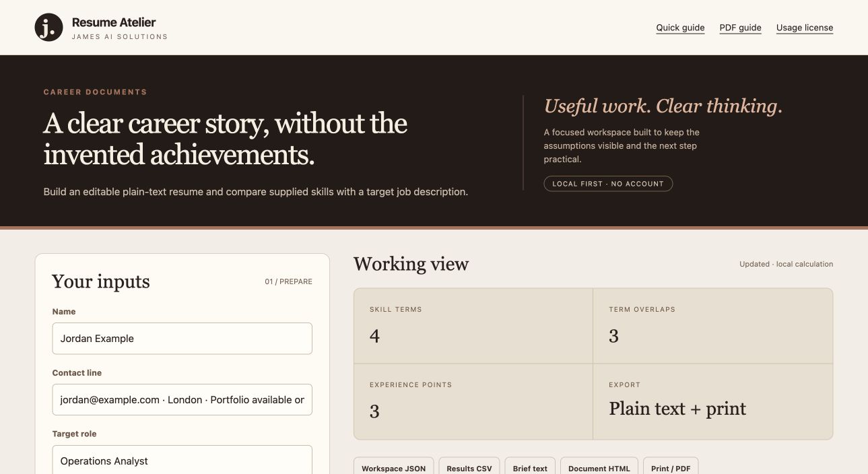Click the 'JAMES AI SOLUTIONS' subtitle
868x474 pixels.
(x=120, y=37)
